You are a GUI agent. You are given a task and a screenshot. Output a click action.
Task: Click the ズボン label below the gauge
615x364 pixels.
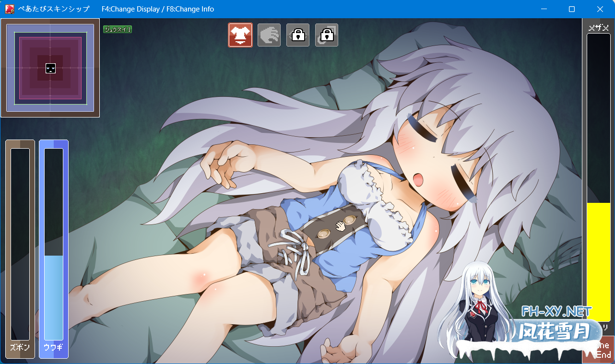[x=20, y=347]
